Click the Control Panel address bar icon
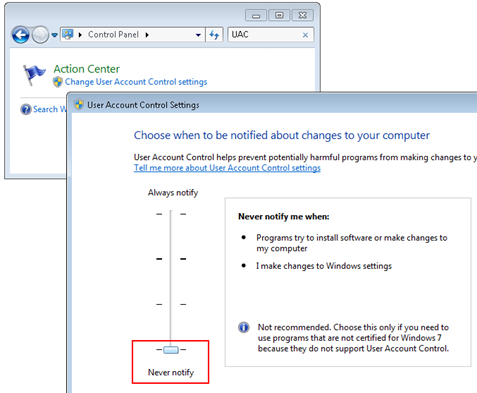The image size is (477, 393). click(68, 34)
